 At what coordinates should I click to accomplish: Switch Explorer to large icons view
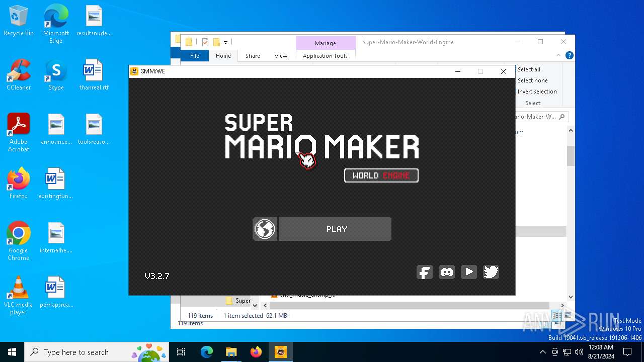click(568, 315)
